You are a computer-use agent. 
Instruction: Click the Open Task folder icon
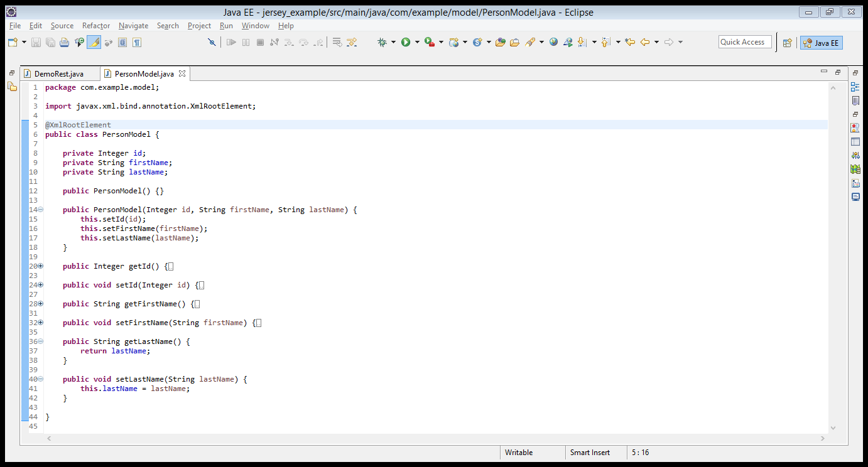515,42
